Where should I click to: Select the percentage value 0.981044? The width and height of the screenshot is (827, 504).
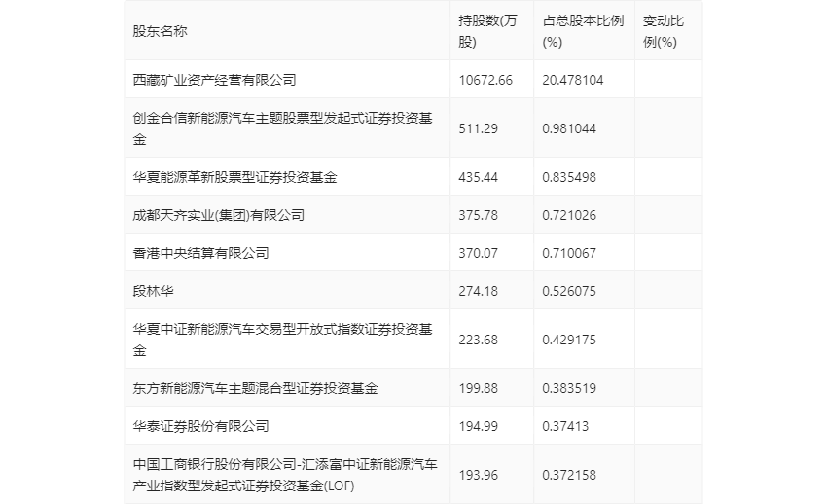click(569, 128)
